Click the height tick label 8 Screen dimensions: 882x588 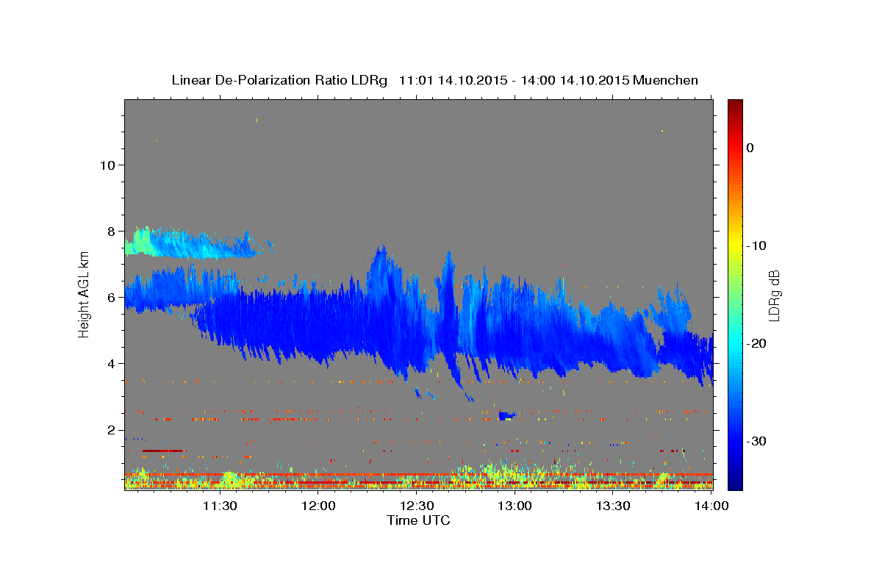pos(112,231)
